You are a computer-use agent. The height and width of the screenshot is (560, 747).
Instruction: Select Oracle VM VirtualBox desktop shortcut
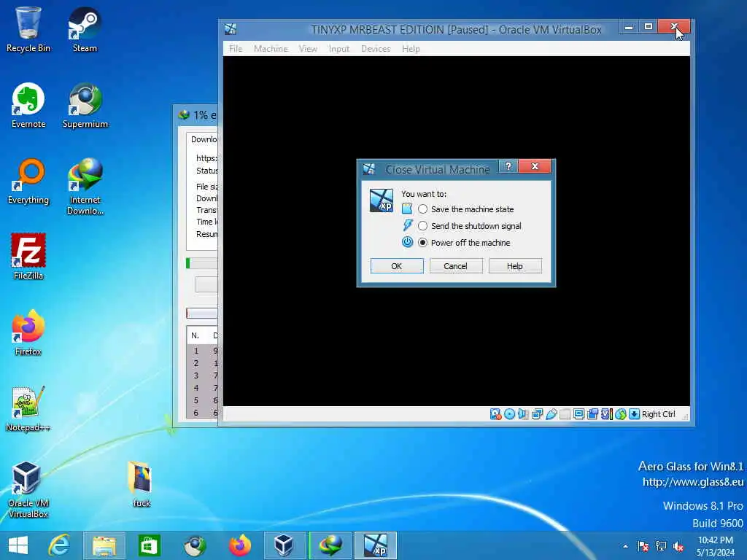click(x=28, y=490)
